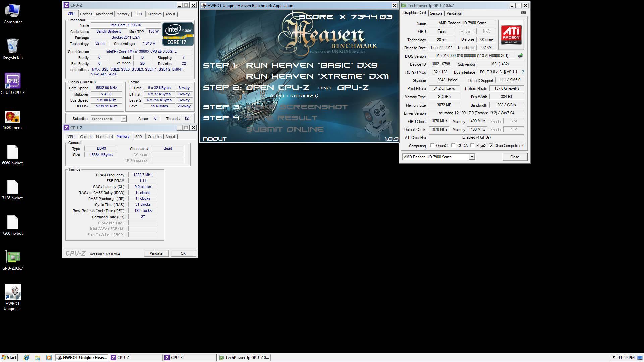Select the TechPowerUp GPU-Z taskbar button
Image resolution: width=644 pixels, height=362 pixels.
(x=244, y=358)
